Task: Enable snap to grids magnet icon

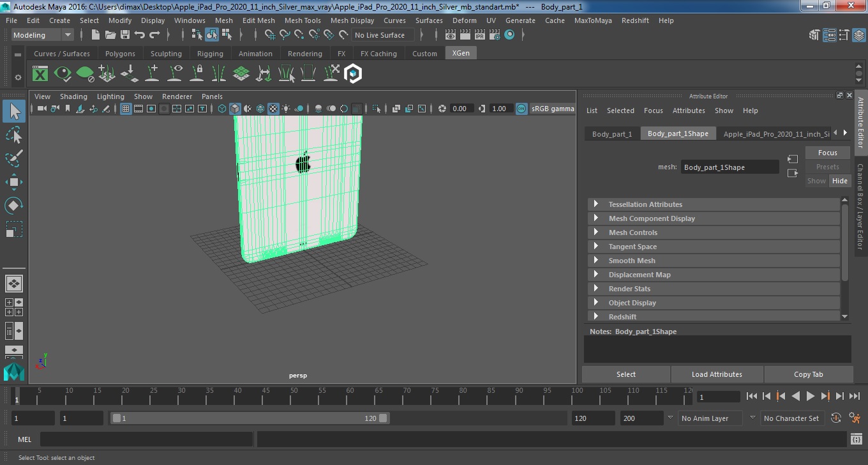Action: point(270,35)
